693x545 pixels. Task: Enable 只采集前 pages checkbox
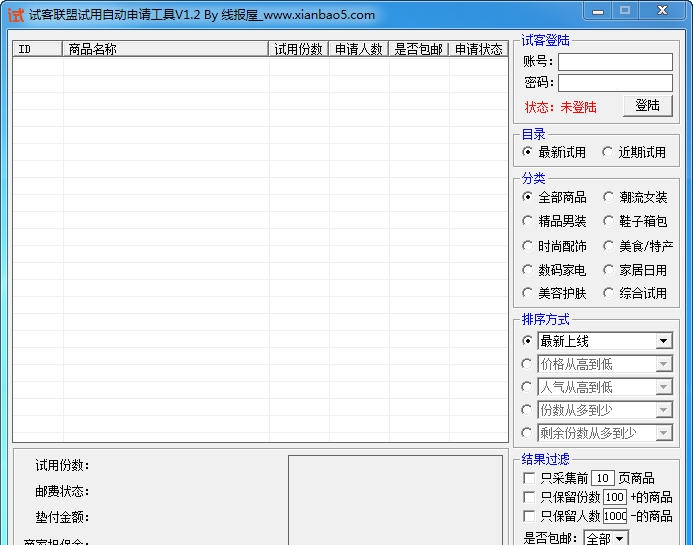tap(530, 478)
